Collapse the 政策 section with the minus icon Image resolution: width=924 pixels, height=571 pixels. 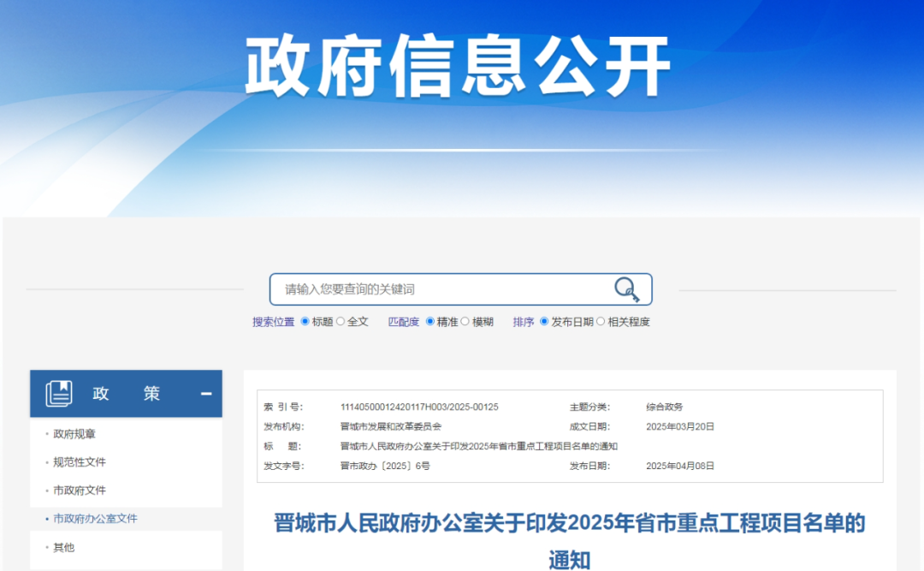point(205,394)
